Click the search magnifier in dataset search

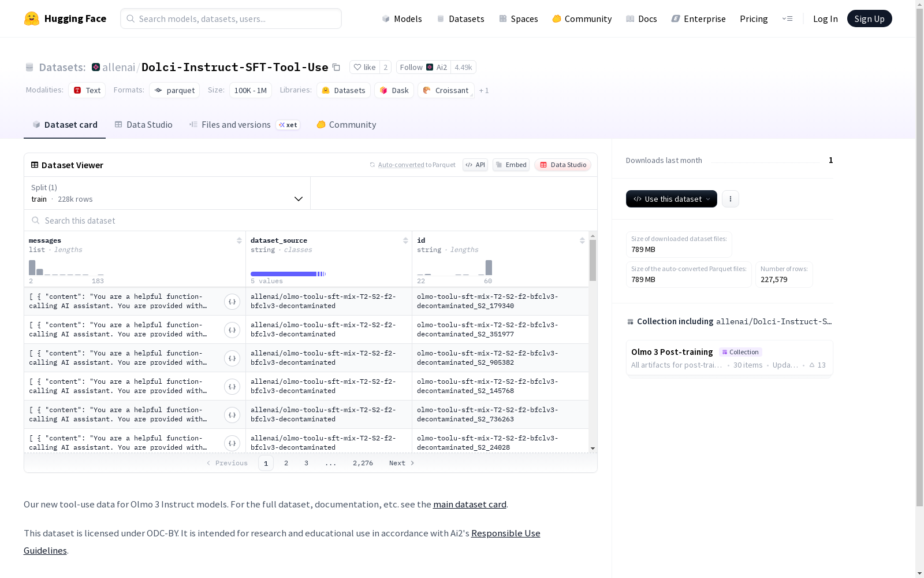coord(36,220)
